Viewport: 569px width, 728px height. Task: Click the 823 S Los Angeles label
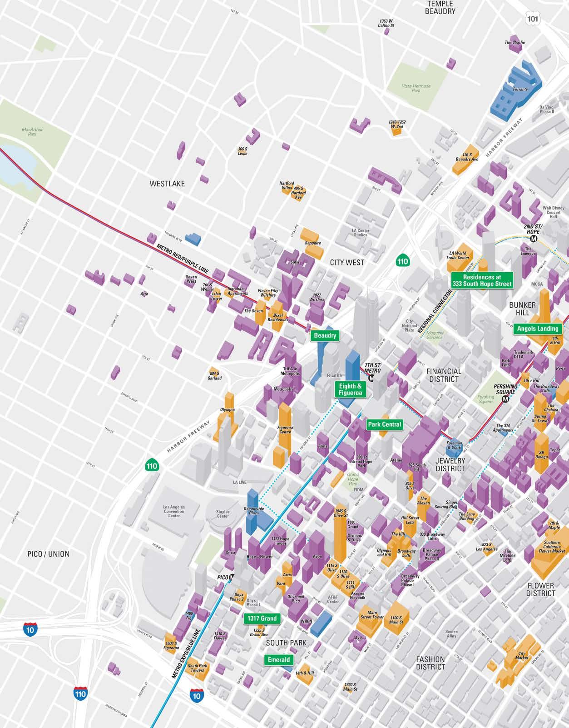pos(487,547)
